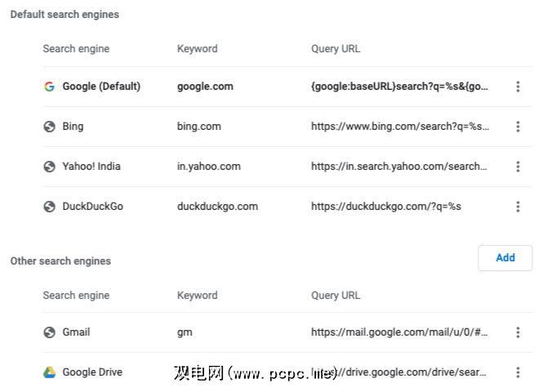Click the gm keyword
This screenshot has width=547, height=392.
pyautogui.click(x=185, y=332)
